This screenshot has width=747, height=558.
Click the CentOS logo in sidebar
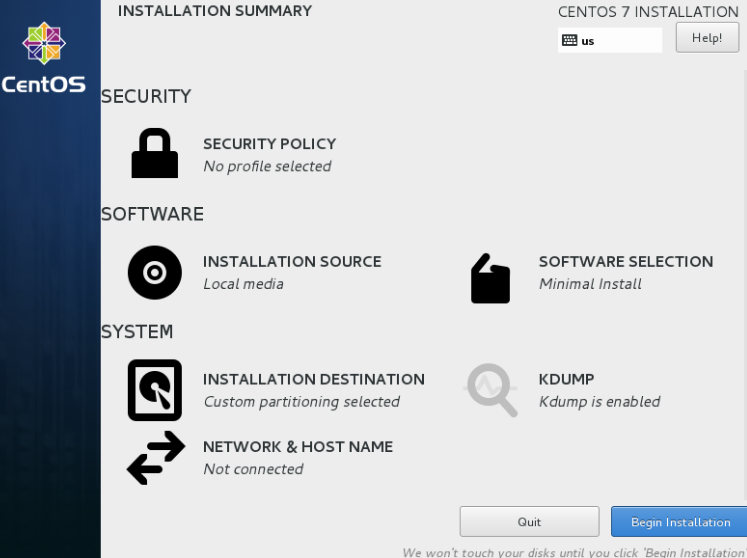44,57
